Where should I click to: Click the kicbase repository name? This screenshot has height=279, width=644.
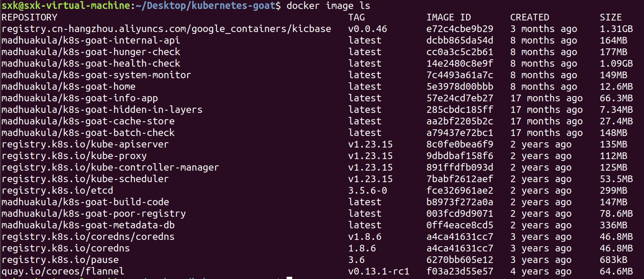pyautogui.click(x=166, y=29)
